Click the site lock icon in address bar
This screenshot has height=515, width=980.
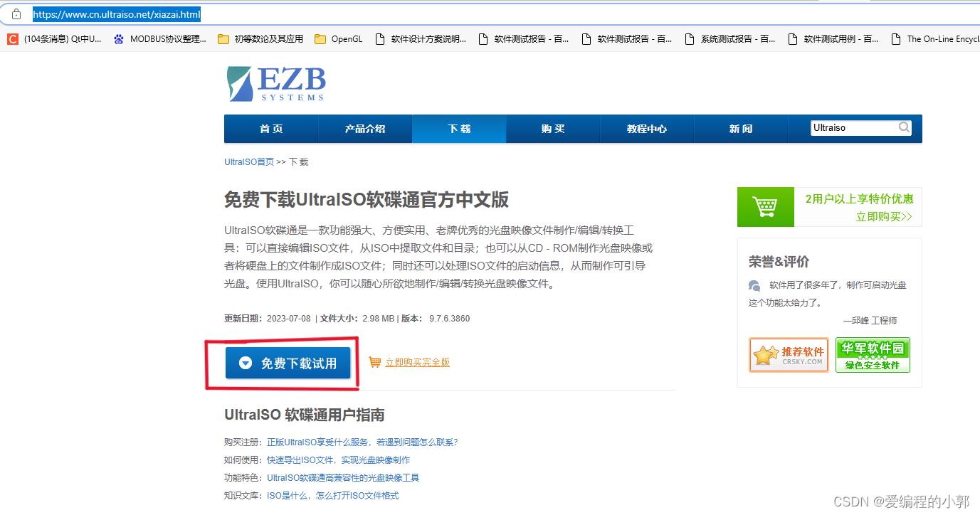click(x=16, y=14)
